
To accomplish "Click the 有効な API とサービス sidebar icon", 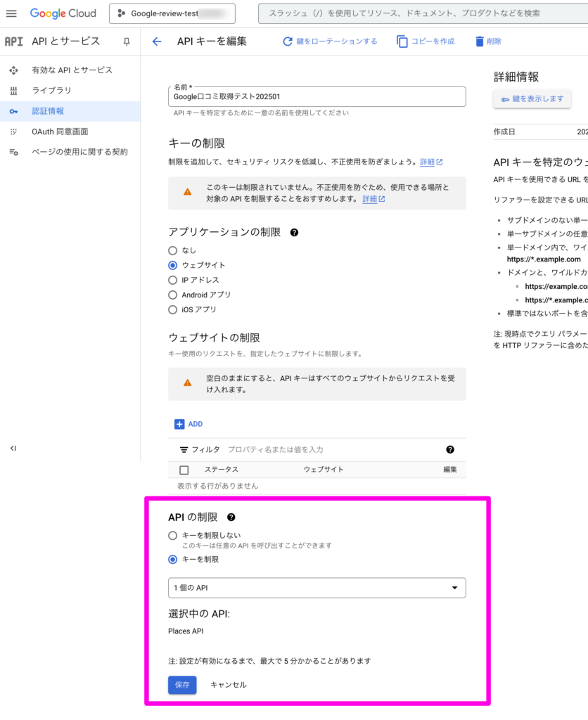I will pyautogui.click(x=14, y=70).
